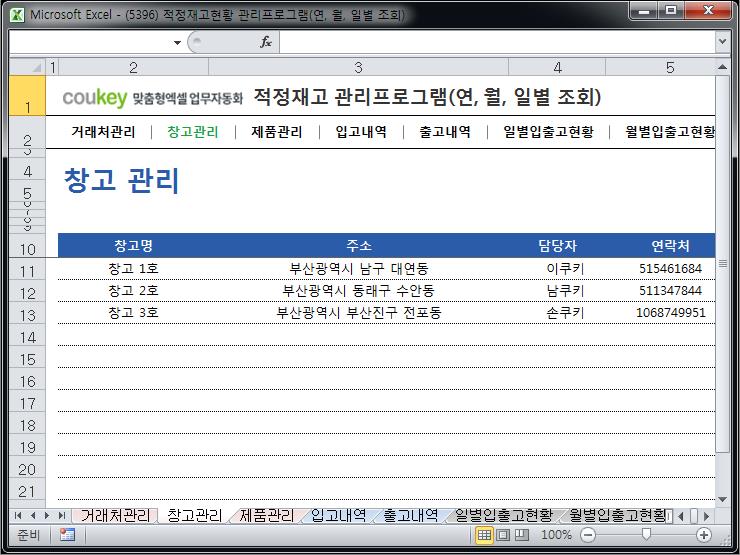Select the cell 창고 1호
The height and width of the screenshot is (555, 740).
pos(133,269)
